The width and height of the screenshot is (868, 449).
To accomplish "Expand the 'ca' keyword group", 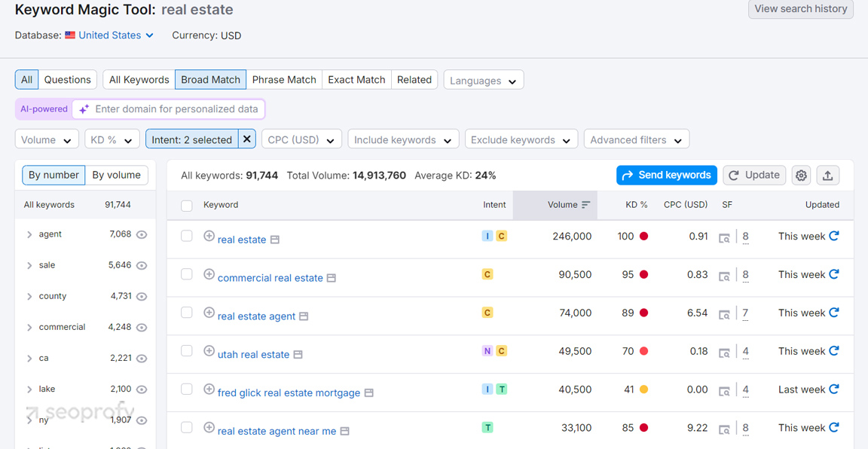I will [x=29, y=358].
